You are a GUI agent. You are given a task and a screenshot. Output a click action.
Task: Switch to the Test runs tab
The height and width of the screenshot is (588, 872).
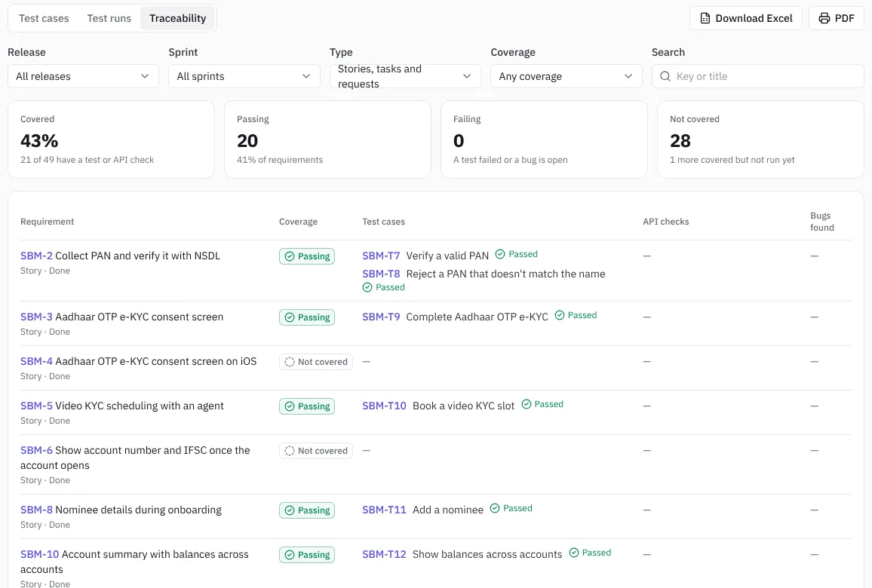pyautogui.click(x=109, y=18)
